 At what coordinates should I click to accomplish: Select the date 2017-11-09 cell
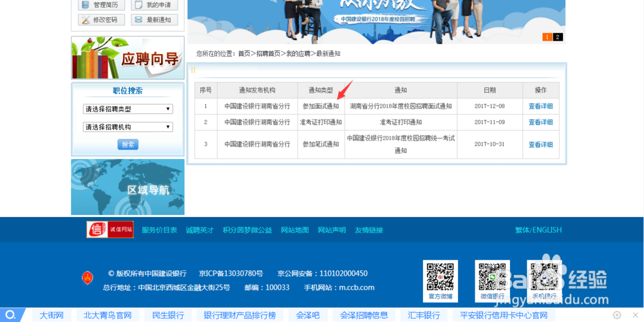(489, 122)
